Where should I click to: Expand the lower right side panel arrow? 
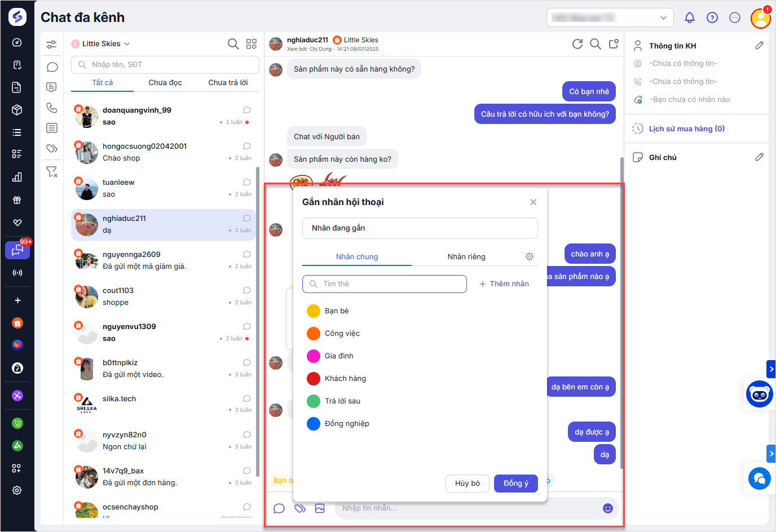(x=771, y=454)
